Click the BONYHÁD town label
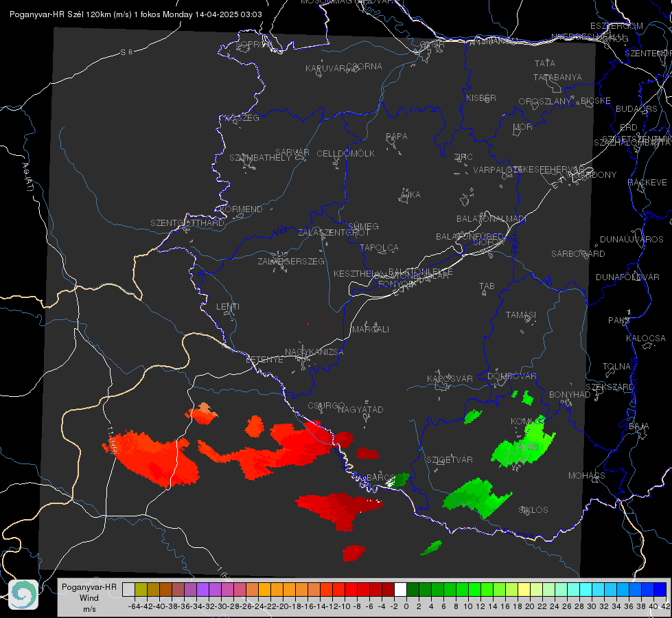This screenshot has width=672, height=618. (570, 395)
